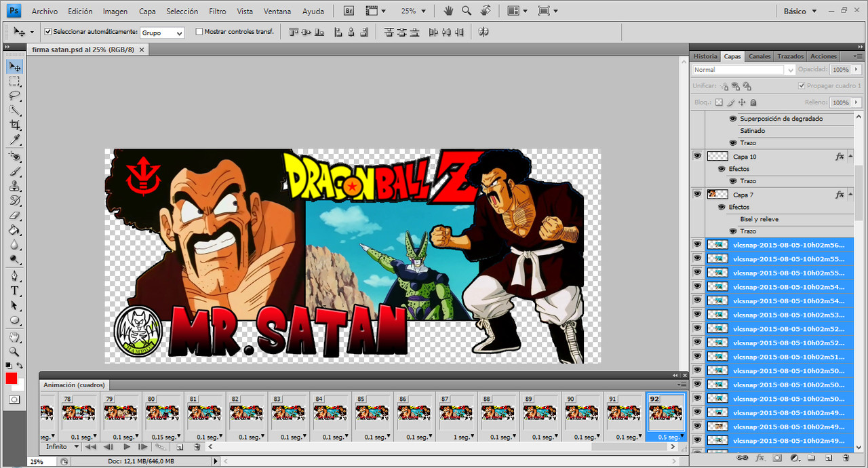Select the Path Selection tool
The image size is (868, 468).
(14, 305)
